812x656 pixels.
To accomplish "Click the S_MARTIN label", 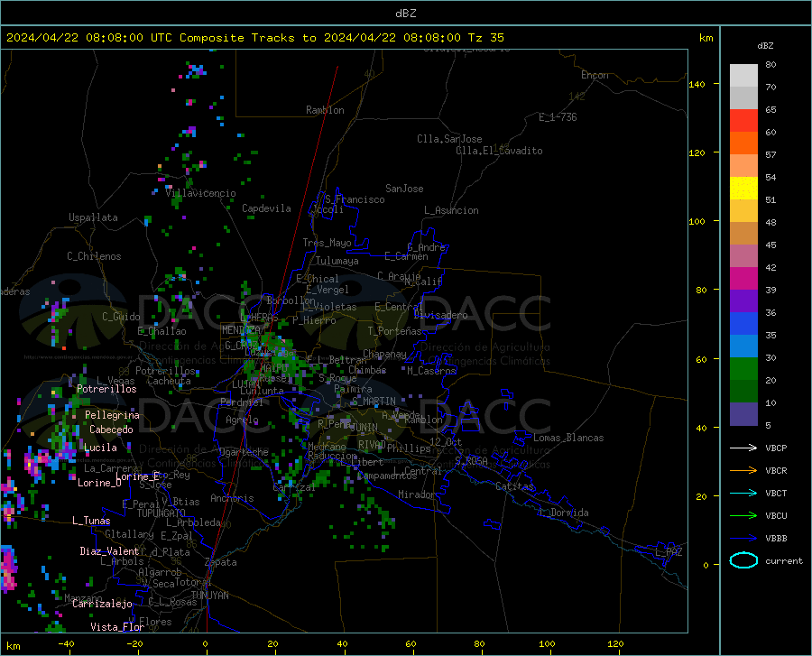I will pyautogui.click(x=374, y=402).
